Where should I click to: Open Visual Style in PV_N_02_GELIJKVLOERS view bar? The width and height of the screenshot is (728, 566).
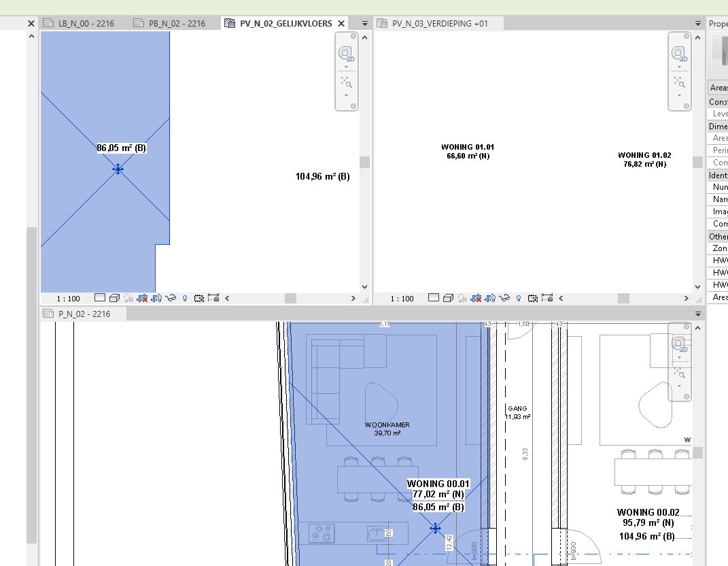[114, 298]
